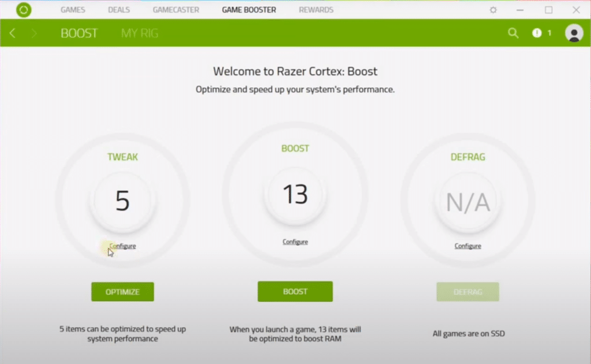Open Configure under DEFRAG
Image resolution: width=591 pixels, height=364 pixels.
(x=467, y=245)
